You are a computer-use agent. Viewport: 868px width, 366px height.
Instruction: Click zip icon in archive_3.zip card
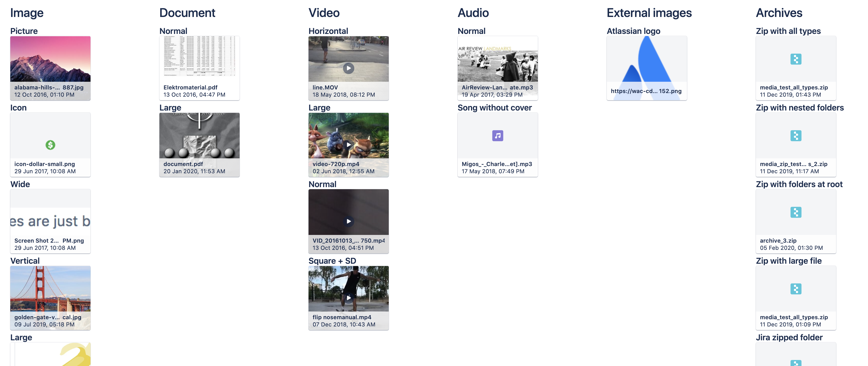795,212
